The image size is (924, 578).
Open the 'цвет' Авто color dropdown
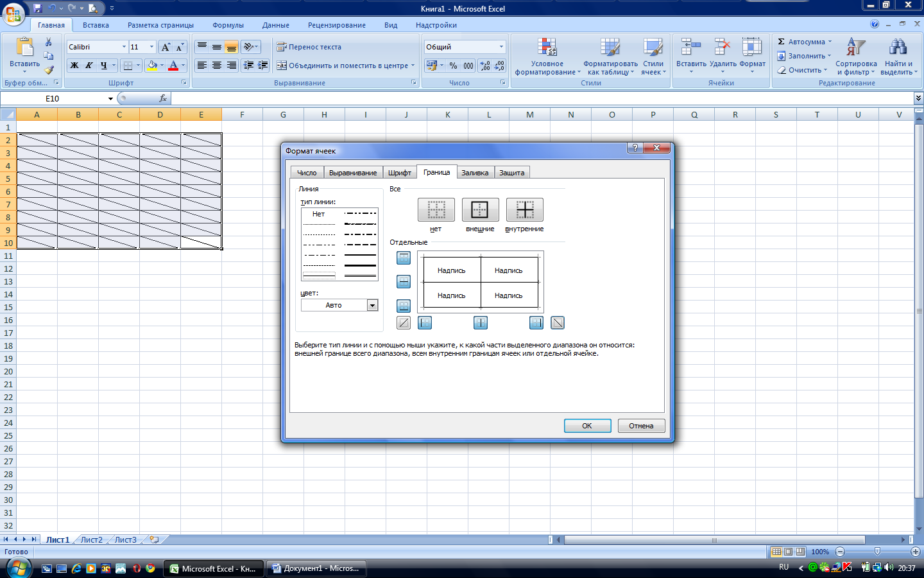click(373, 306)
